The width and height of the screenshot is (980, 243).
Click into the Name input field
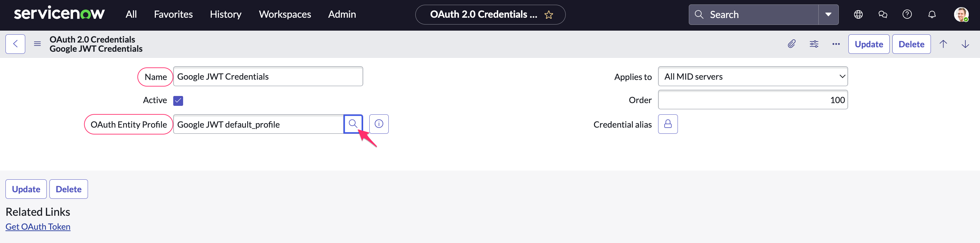pyautogui.click(x=268, y=76)
